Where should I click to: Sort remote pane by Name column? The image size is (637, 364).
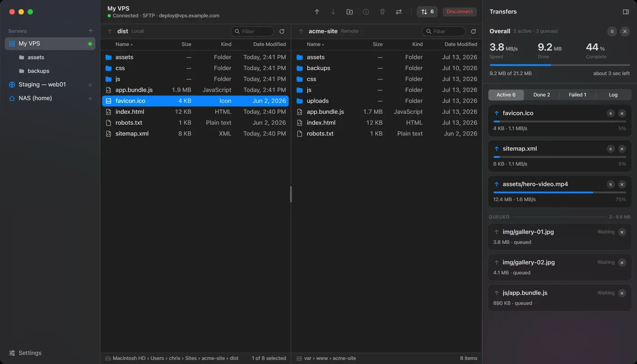[316, 44]
